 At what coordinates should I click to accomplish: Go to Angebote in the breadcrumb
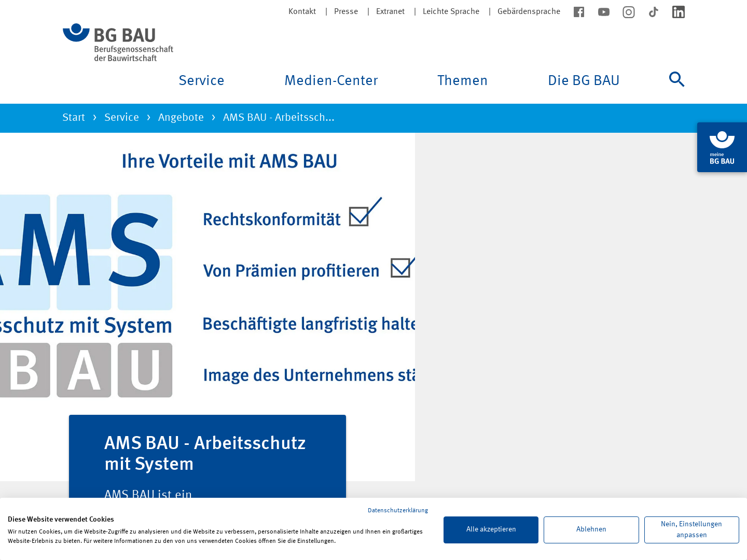tap(181, 117)
